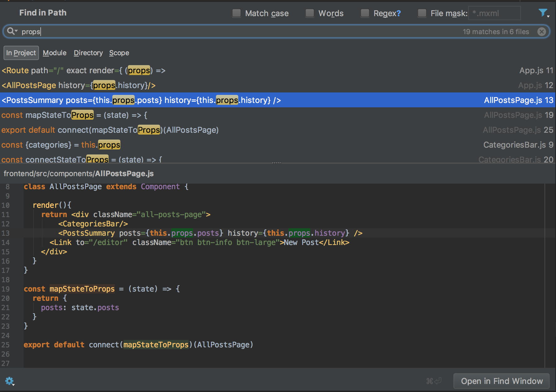The image size is (556, 392).
Task: Switch to the Module scope tab
Action: pos(55,53)
